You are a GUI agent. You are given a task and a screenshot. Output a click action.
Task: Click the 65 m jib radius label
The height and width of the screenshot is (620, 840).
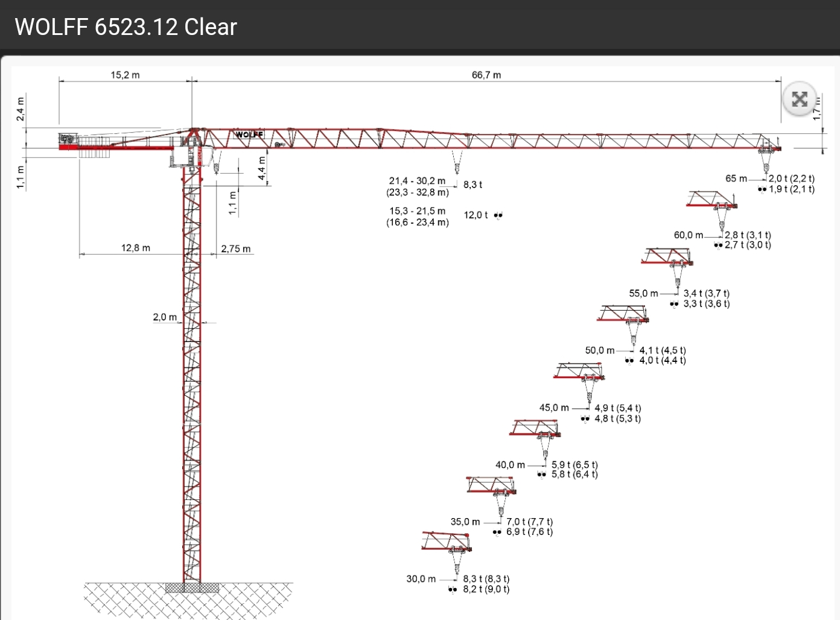coord(736,179)
